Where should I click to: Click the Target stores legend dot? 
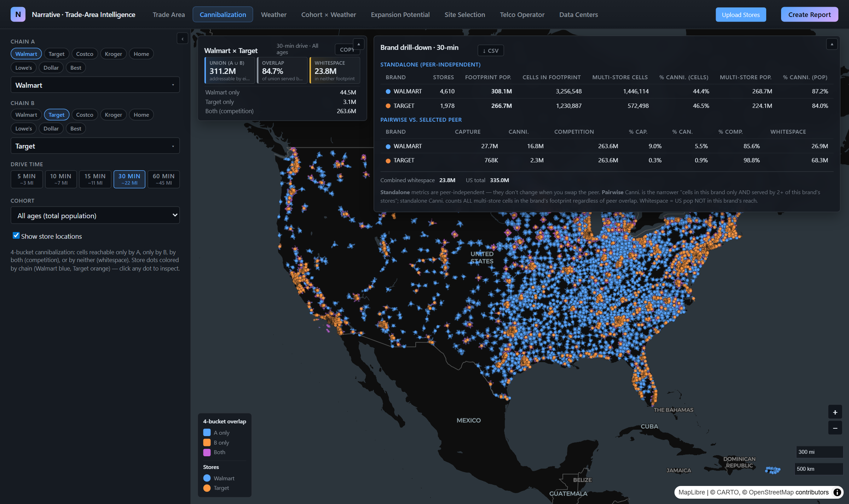point(207,488)
